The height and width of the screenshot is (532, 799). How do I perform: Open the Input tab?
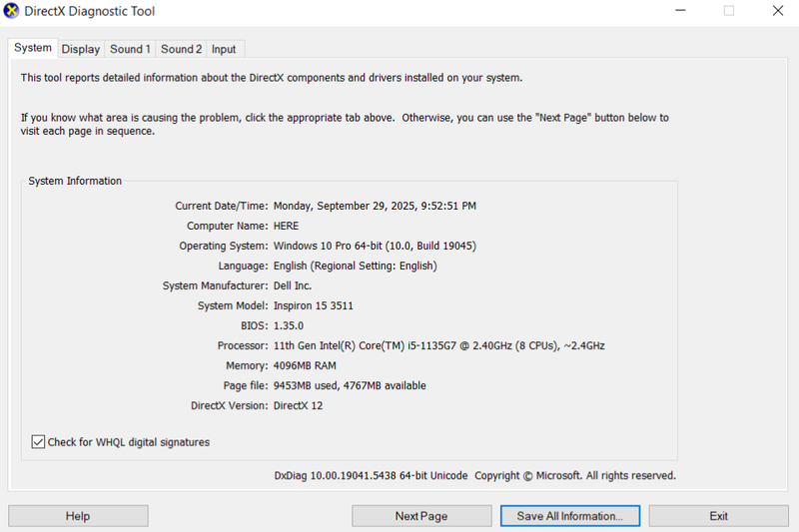pyautogui.click(x=224, y=49)
